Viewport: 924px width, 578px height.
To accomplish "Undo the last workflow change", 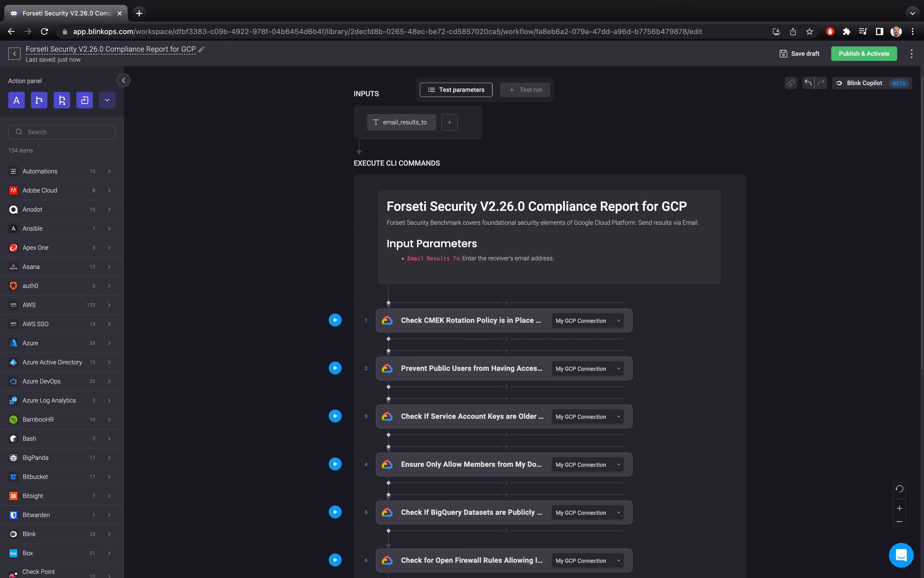I will coord(808,83).
